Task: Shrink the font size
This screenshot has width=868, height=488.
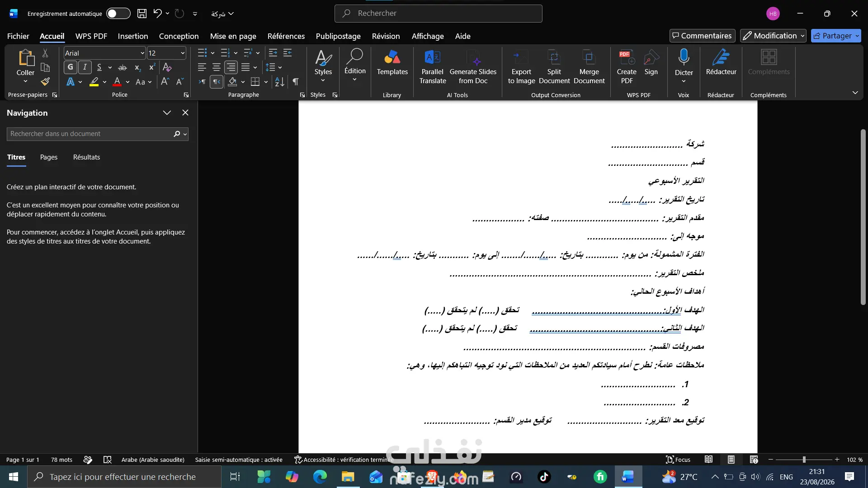Action: (x=179, y=82)
